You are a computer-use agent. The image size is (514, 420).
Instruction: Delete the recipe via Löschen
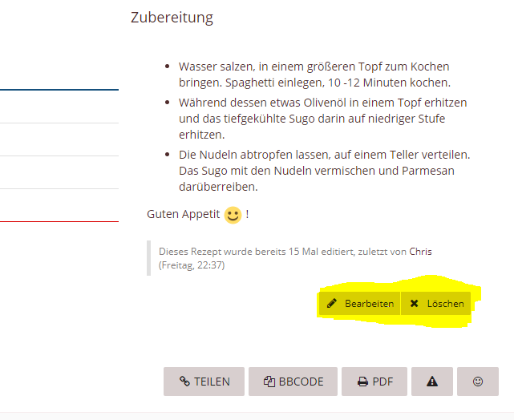tap(444, 304)
